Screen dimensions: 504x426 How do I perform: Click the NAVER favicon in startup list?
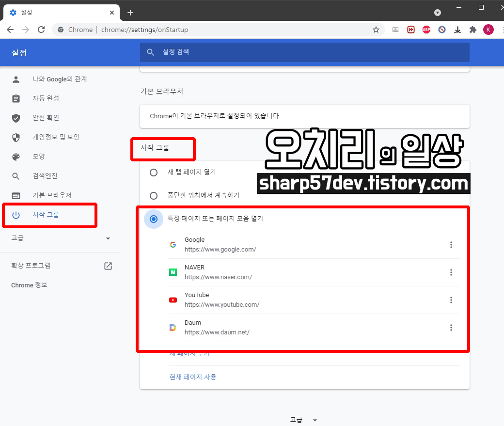tap(173, 272)
